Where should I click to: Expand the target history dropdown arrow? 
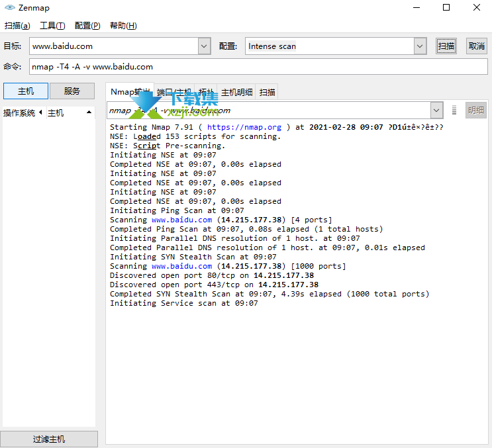pyautogui.click(x=204, y=46)
